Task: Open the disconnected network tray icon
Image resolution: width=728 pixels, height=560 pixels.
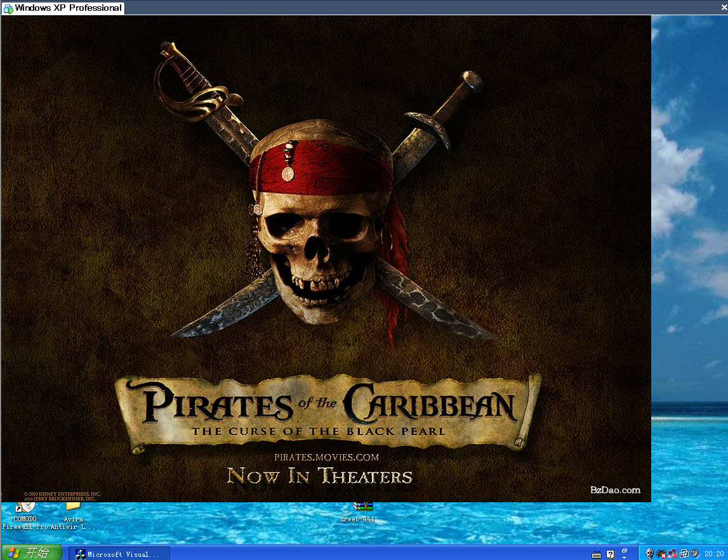Action: [672, 554]
